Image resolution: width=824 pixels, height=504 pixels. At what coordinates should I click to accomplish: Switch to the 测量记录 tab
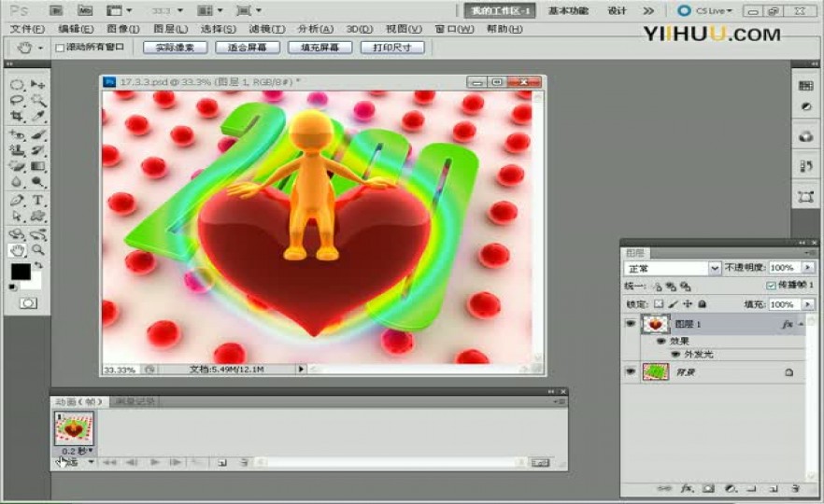click(x=135, y=401)
